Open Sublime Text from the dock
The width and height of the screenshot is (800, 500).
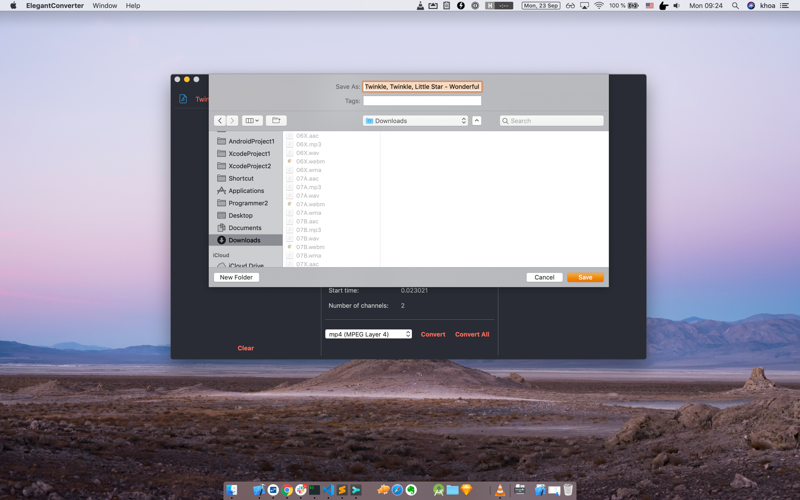[342, 490]
